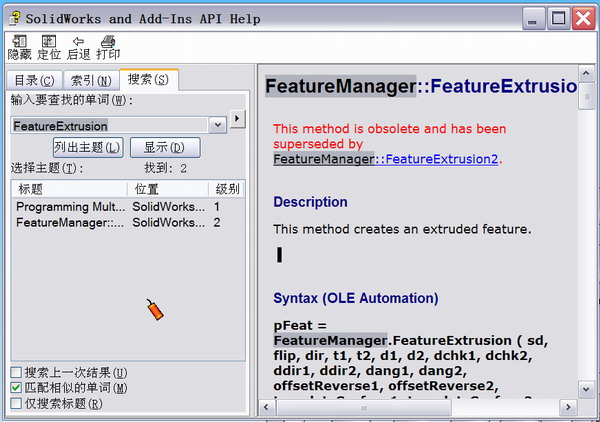Click the FeatureExtrusion search input field
Viewport: 600px width, 422px height.
point(109,125)
